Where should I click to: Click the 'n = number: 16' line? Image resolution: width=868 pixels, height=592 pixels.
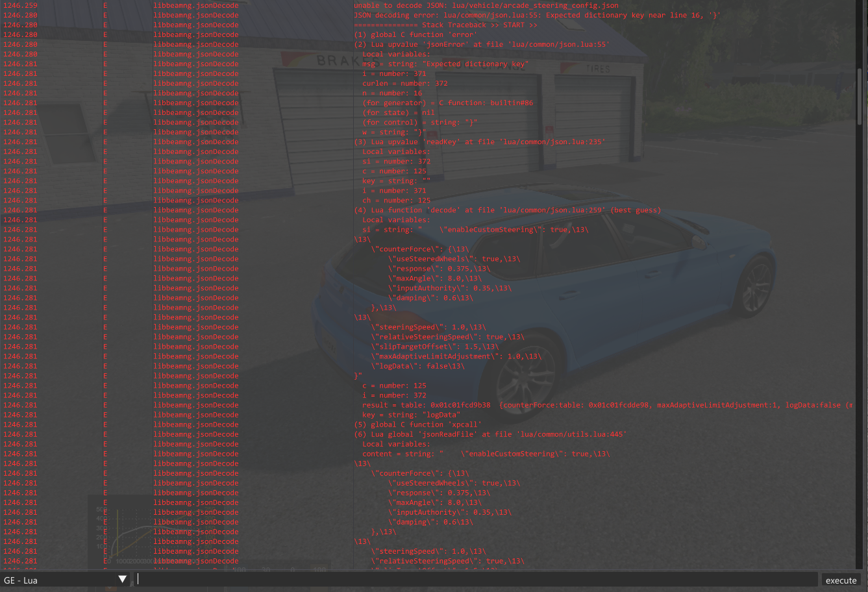pyautogui.click(x=392, y=93)
